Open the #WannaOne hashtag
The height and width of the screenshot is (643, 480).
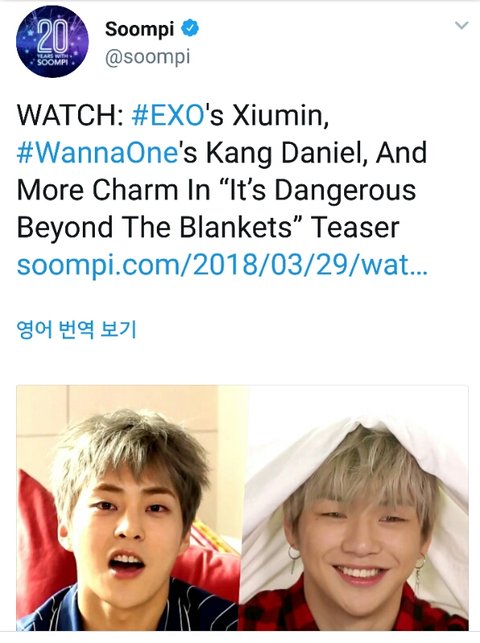pos(97,153)
